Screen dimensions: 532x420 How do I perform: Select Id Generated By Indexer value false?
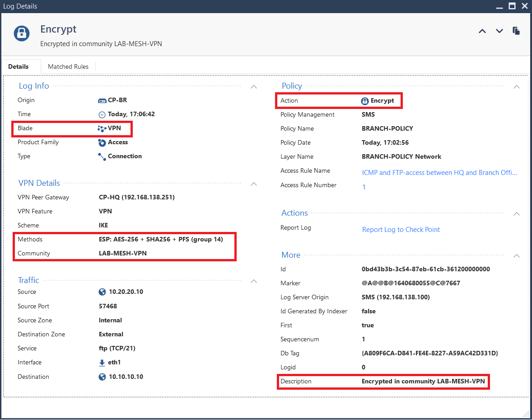click(x=369, y=311)
